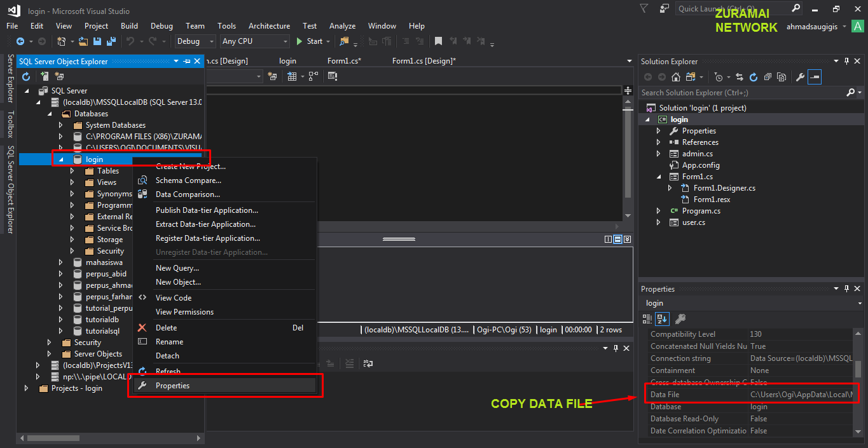Refresh the SQL Server Object Explorer tree
Viewport: 868px width, 448px height.
coord(26,76)
